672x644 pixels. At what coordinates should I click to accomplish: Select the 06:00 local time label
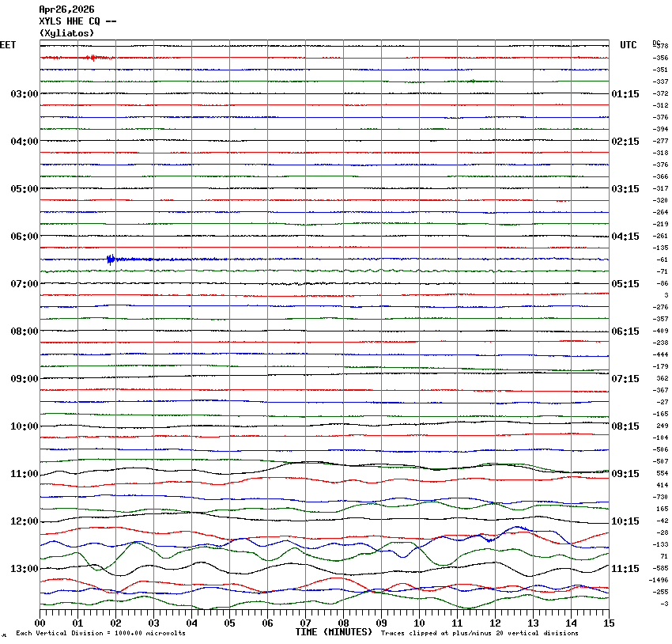point(24,237)
